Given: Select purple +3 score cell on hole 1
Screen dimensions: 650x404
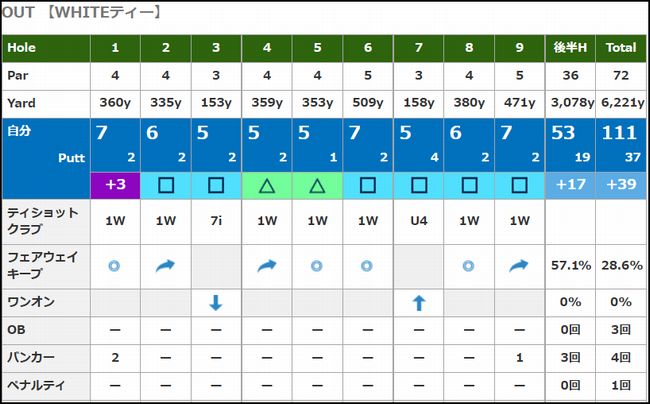Looking at the screenshot, I should click(115, 185).
